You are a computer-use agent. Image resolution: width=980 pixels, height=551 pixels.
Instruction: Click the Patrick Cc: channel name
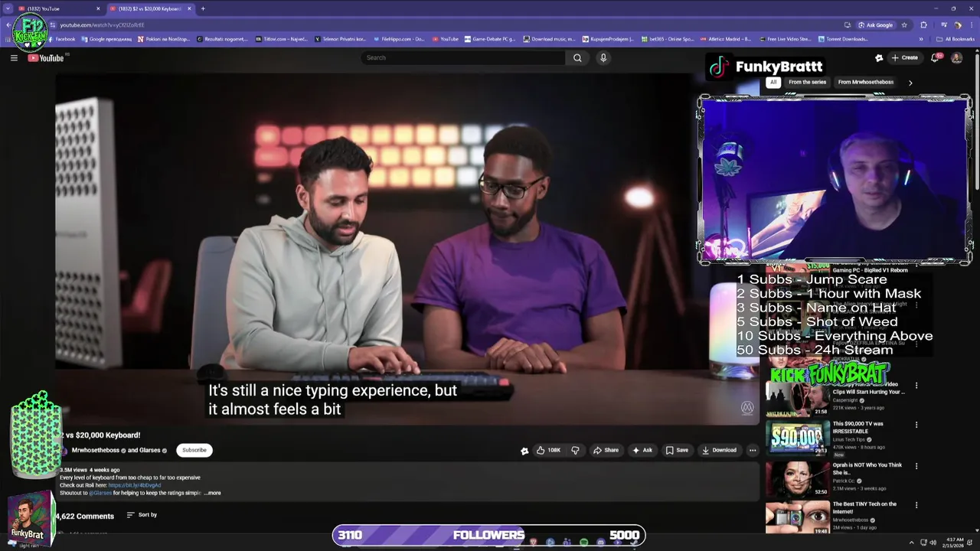[x=845, y=481]
